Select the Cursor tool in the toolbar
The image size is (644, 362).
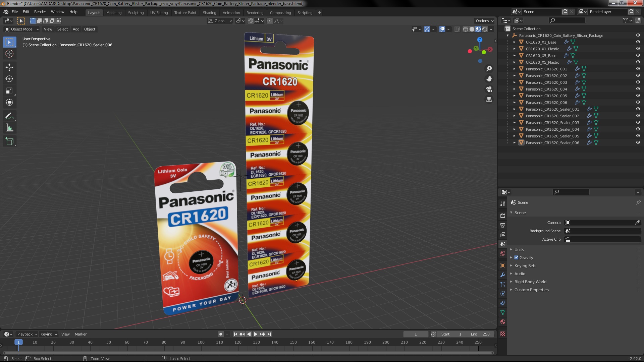pyautogui.click(x=9, y=54)
